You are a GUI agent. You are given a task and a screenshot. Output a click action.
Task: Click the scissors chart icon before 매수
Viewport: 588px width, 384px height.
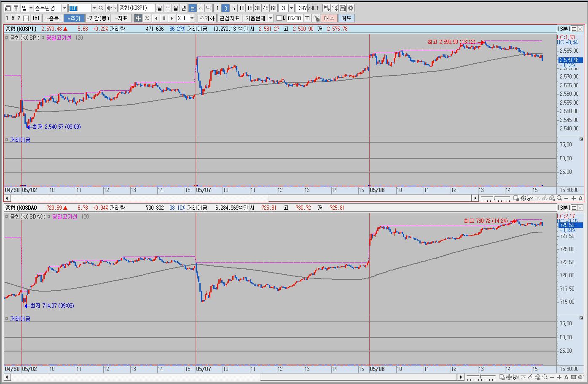click(x=317, y=18)
